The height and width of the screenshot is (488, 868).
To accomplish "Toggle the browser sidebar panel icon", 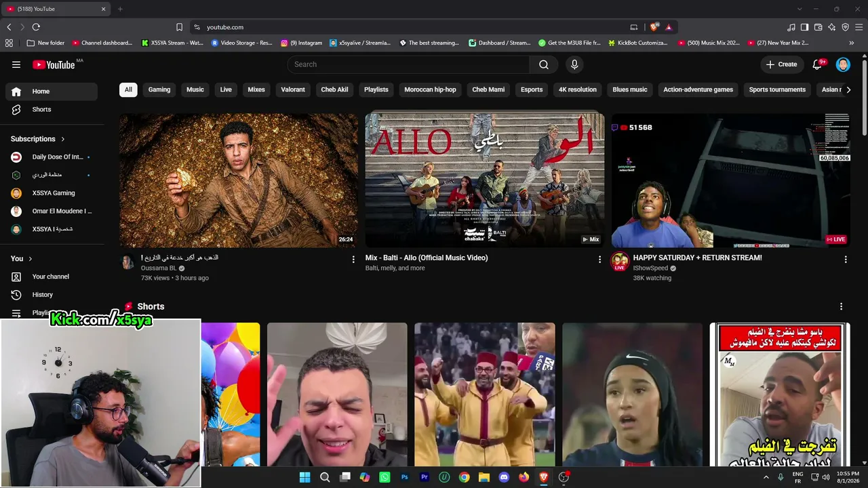I will point(804,27).
